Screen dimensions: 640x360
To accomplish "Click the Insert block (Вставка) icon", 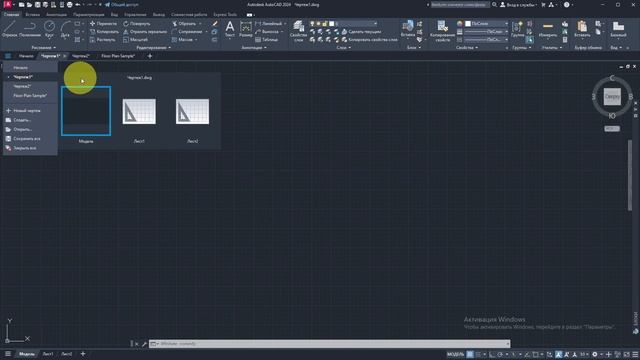I will (x=408, y=28).
